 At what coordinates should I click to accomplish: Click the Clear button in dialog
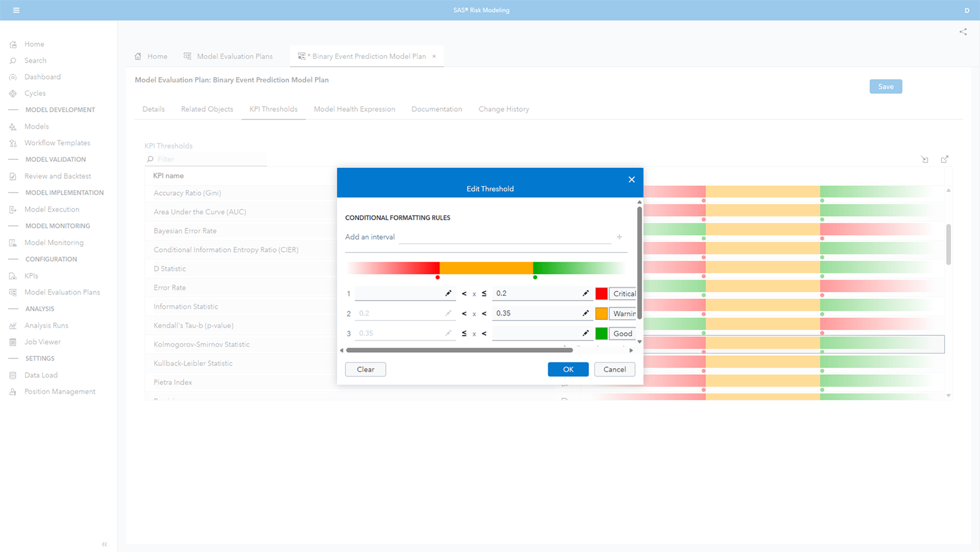(365, 369)
